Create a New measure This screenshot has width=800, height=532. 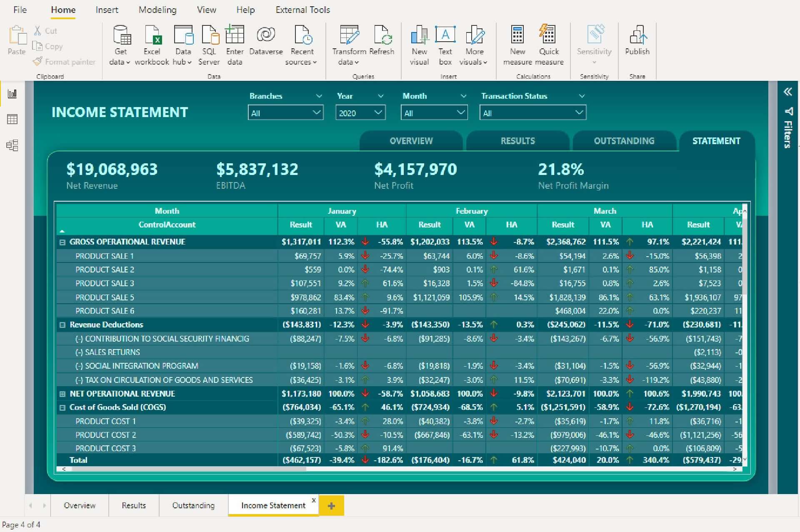coord(517,44)
